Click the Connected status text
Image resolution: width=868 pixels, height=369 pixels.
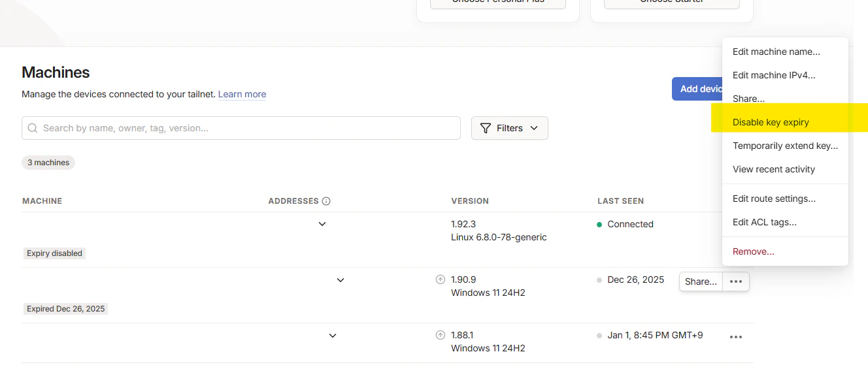click(630, 224)
